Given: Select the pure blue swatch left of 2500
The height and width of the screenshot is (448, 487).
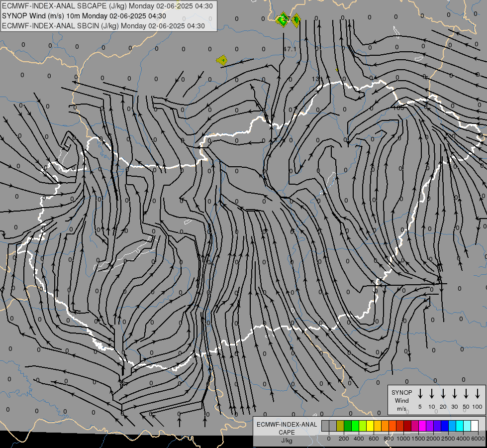Looking at the screenshot, I should 445,426.
